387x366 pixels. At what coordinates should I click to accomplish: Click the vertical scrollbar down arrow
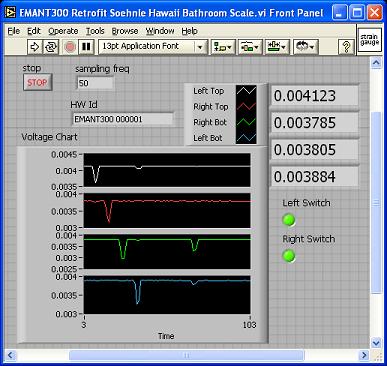click(376, 343)
